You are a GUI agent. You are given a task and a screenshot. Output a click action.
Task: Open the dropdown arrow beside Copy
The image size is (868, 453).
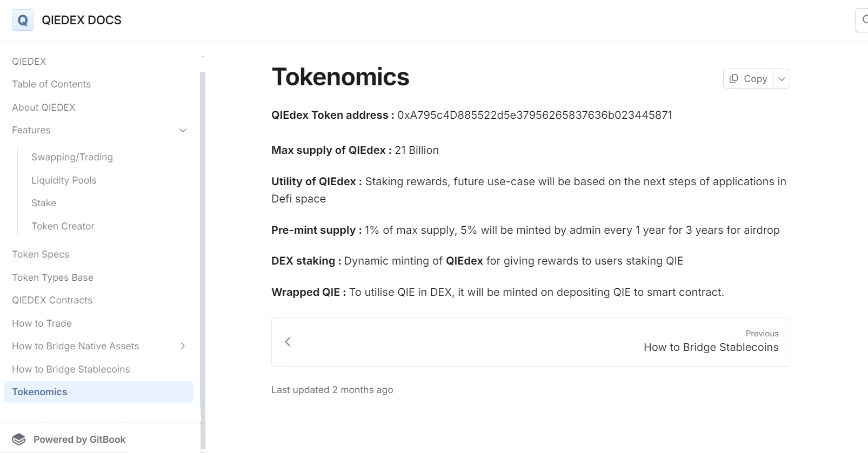pyautogui.click(x=781, y=78)
